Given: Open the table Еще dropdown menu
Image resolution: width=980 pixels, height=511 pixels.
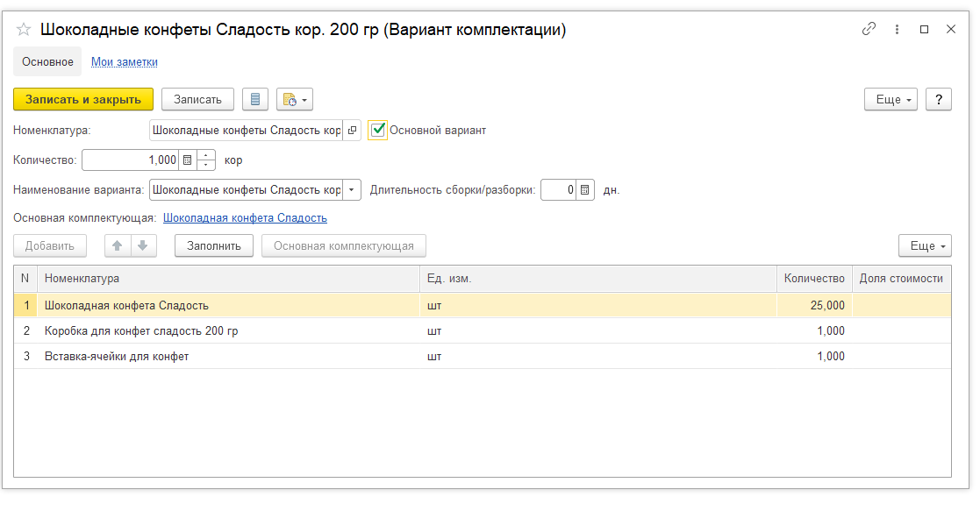Looking at the screenshot, I should (925, 245).
